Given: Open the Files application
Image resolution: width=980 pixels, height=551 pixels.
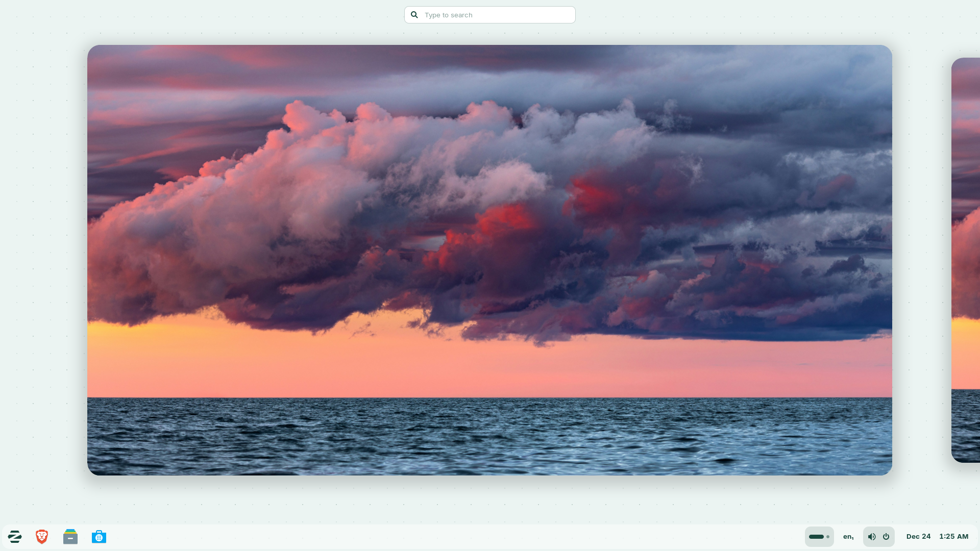Looking at the screenshot, I should 70,536.
